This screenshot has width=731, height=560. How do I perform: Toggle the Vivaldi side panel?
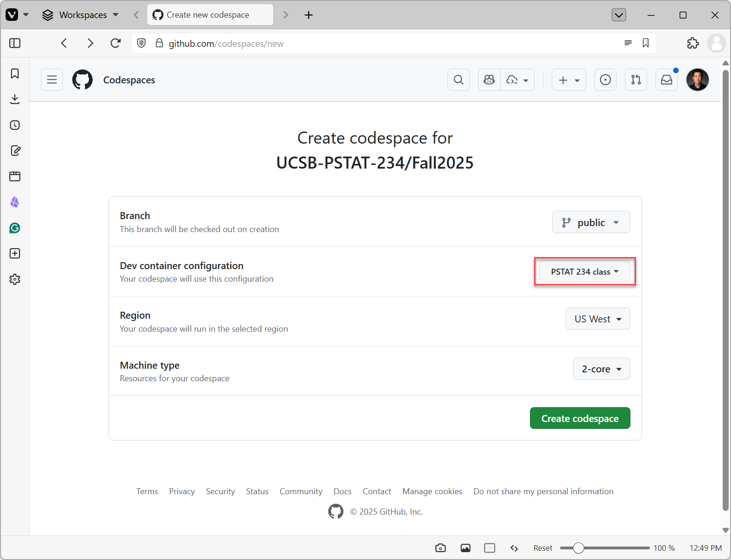pyautogui.click(x=15, y=43)
